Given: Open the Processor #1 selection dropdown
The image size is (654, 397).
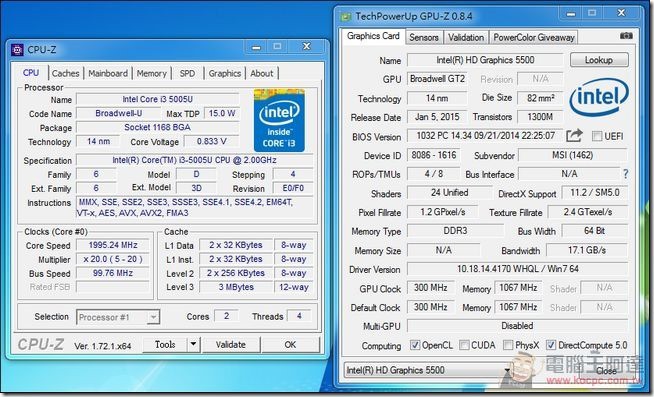Looking at the screenshot, I should [118, 317].
